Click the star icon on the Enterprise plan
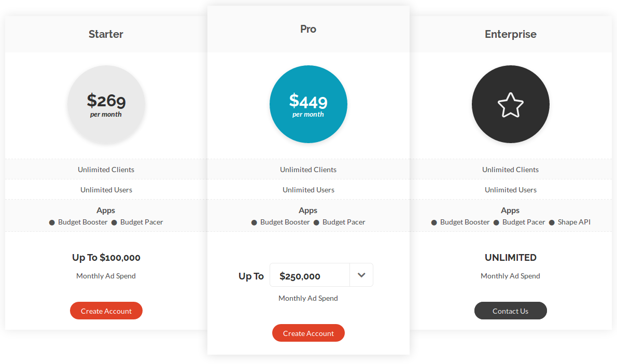 point(511,104)
